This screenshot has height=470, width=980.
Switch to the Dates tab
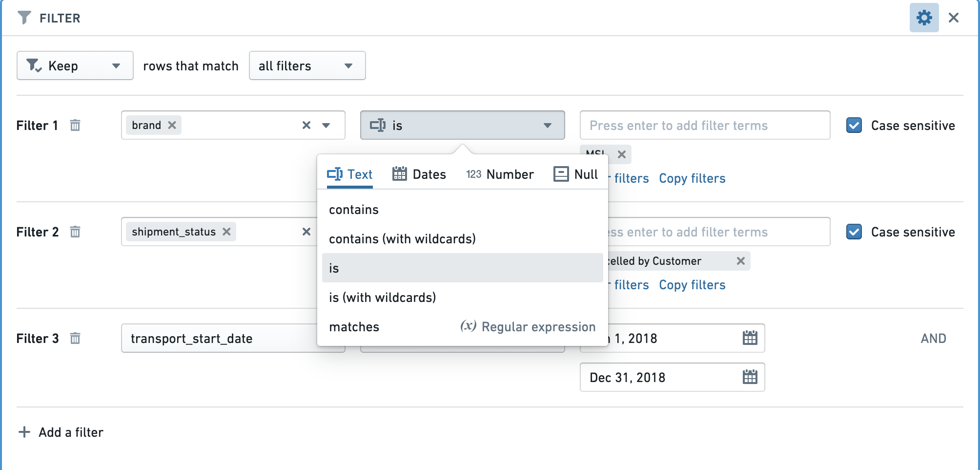pyautogui.click(x=419, y=174)
